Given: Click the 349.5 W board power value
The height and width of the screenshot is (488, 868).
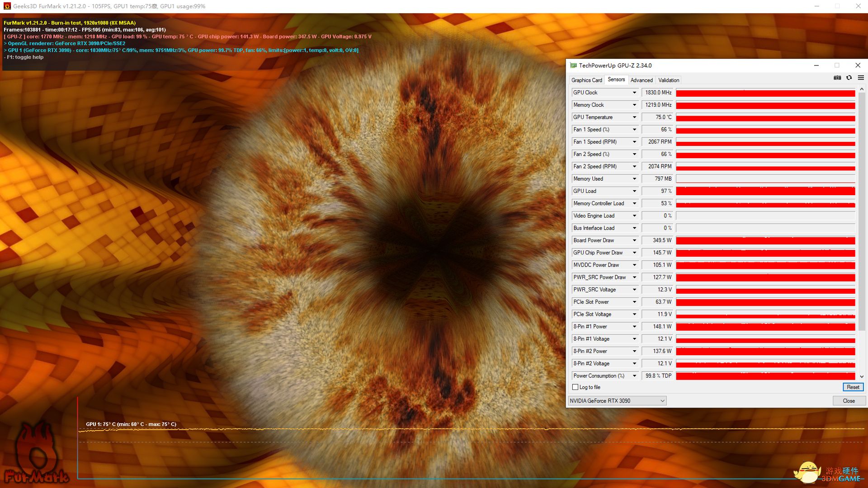Looking at the screenshot, I should 658,240.
